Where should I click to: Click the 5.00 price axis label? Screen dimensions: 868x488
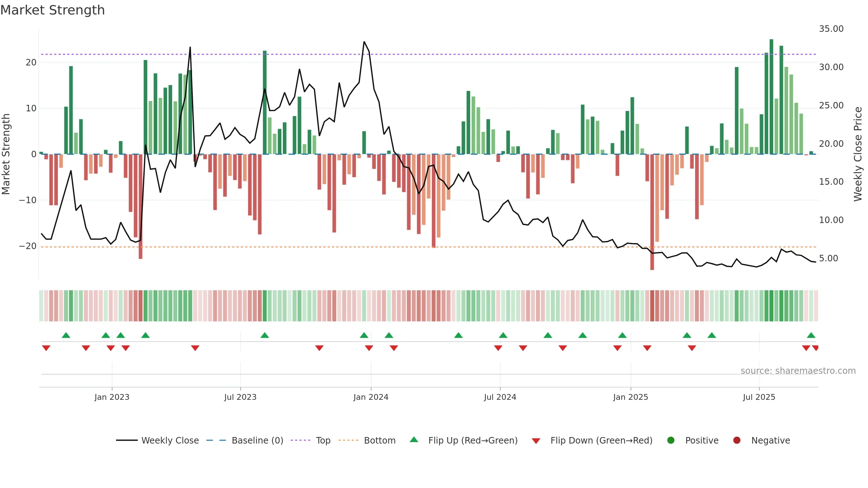(828, 258)
